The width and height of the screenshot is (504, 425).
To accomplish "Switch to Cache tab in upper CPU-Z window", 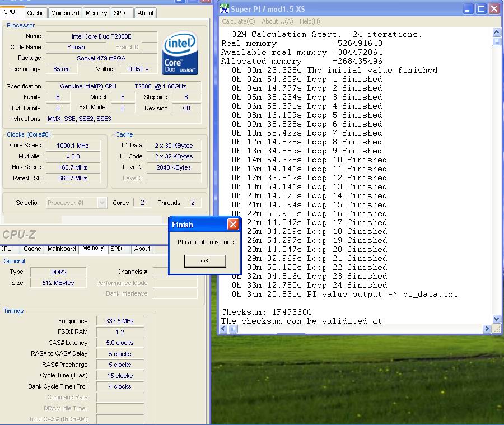I will pos(36,13).
